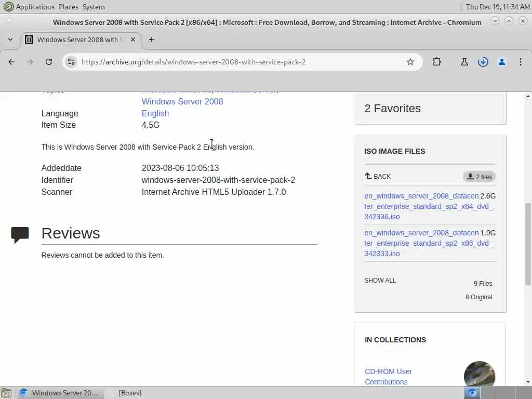The width and height of the screenshot is (532, 399).
Task: Click the clock showing Thu Dec 19
Action: tap(497, 7)
